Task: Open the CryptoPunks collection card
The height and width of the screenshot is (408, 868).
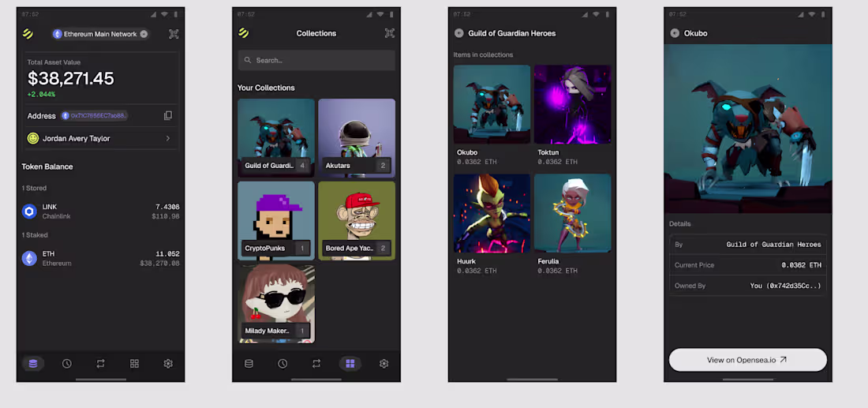Action: 276,221
